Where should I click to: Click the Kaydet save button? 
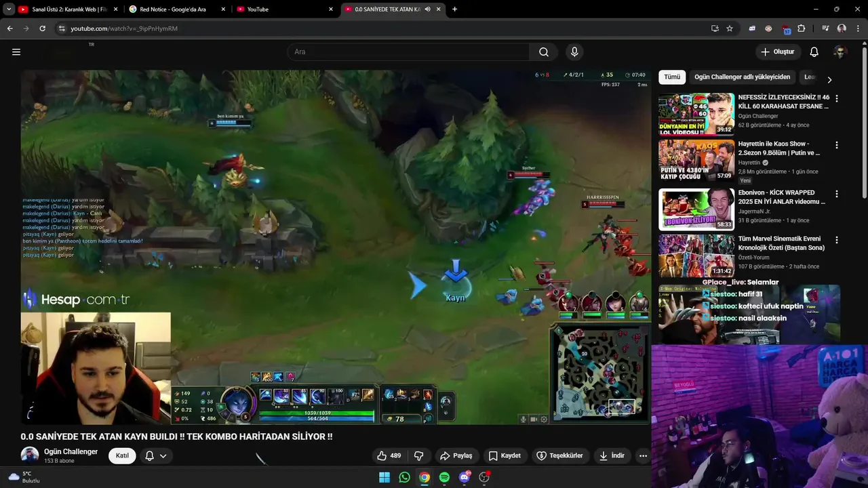pyautogui.click(x=505, y=455)
